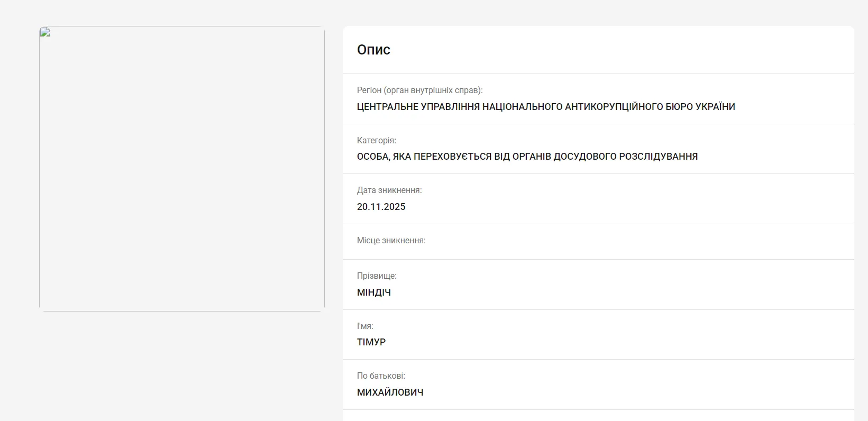Select the "Регіон (орган внутрішніх справ)" label

tap(419, 90)
